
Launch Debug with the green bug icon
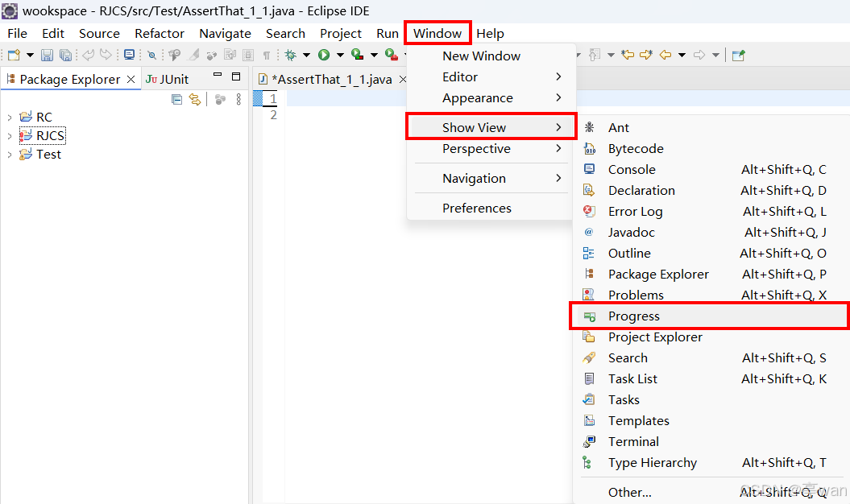[x=291, y=55]
